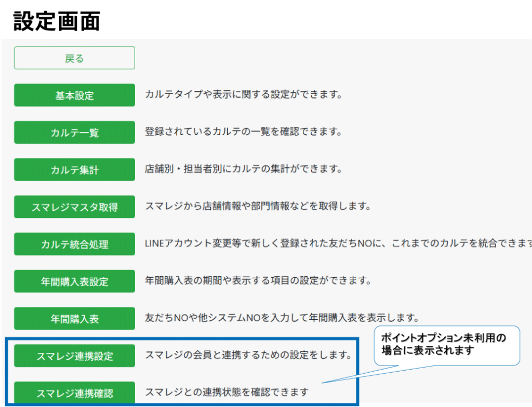
Task: Open 年間購入表設定 settings
Action: 74,282
